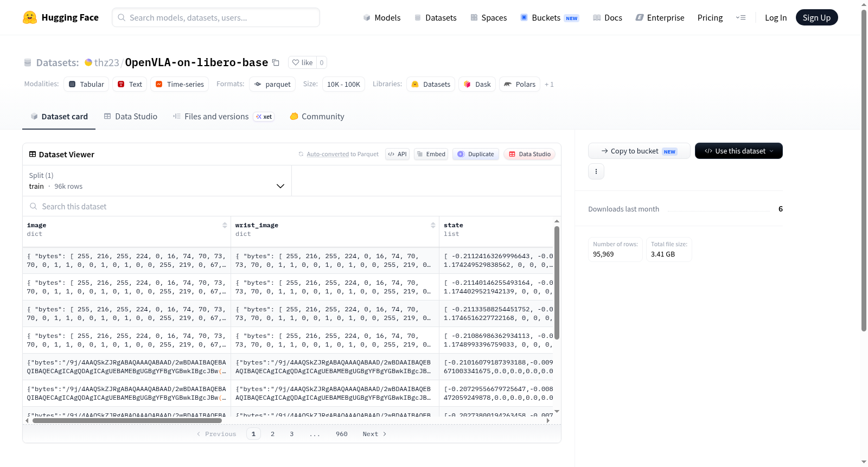Screen dimensions: 868x467
Task: Click the OpenVLA-on-libero-base dataset title
Action: click(196, 62)
